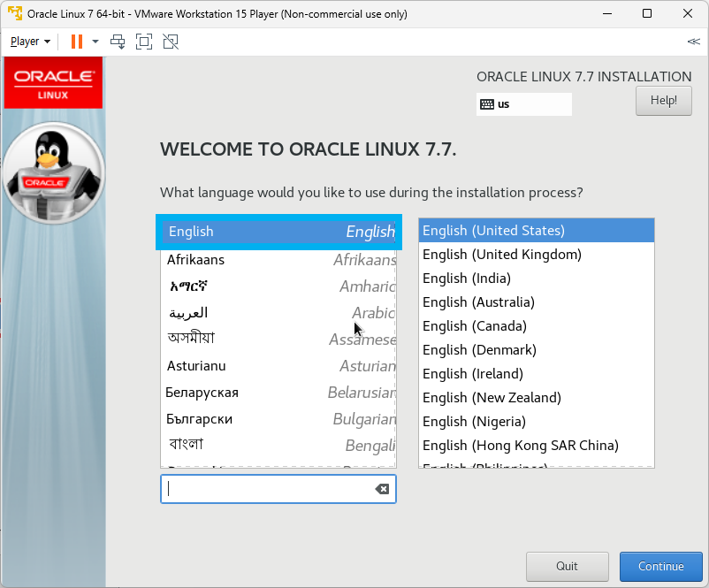The width and height of the screenshot is (709, 588).
Task: Choose English (United States) locale
Action: 537,231
